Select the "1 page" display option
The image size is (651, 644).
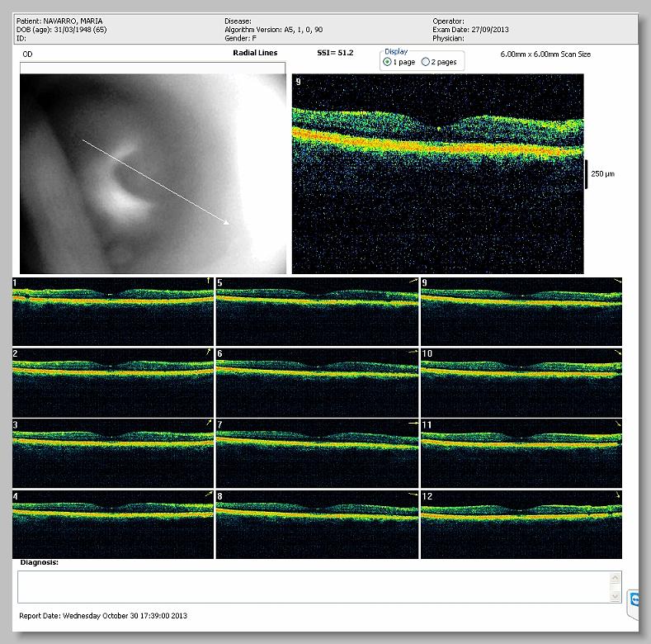pyautogui.click(x=388, y=62)
